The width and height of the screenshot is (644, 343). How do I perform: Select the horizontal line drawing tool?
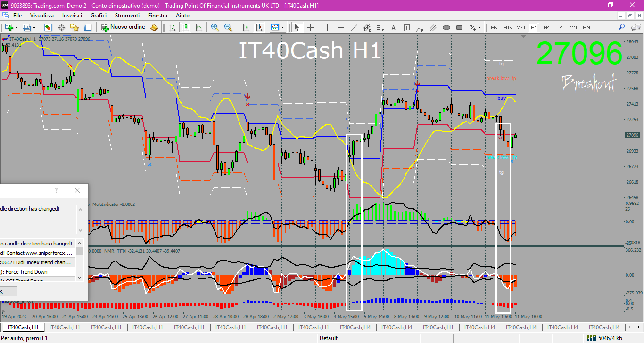pos(341,27)
